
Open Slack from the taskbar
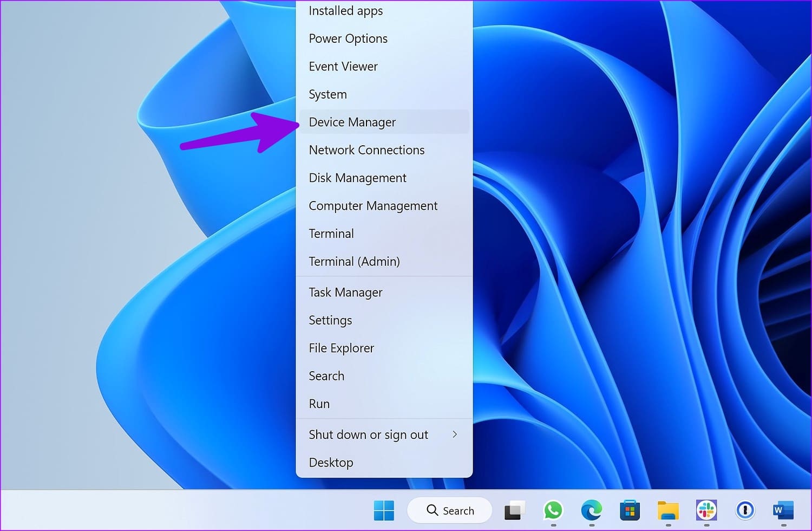click(706, 510)
